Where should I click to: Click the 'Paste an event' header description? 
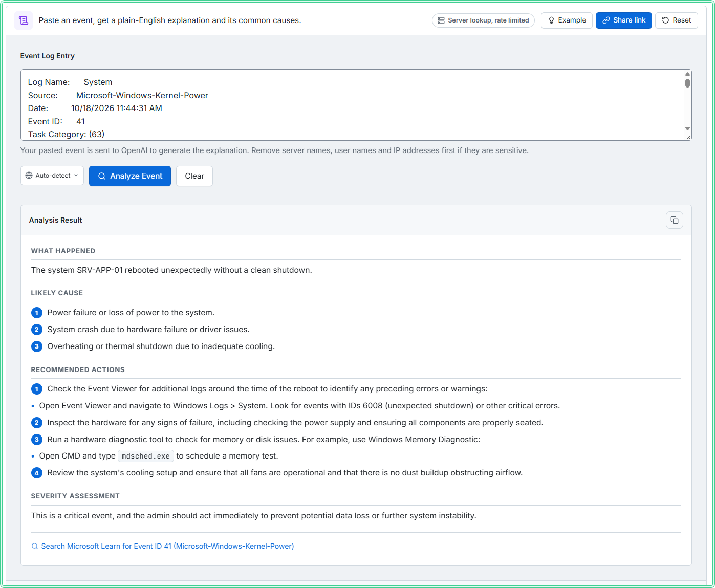(x=170, y=20)
